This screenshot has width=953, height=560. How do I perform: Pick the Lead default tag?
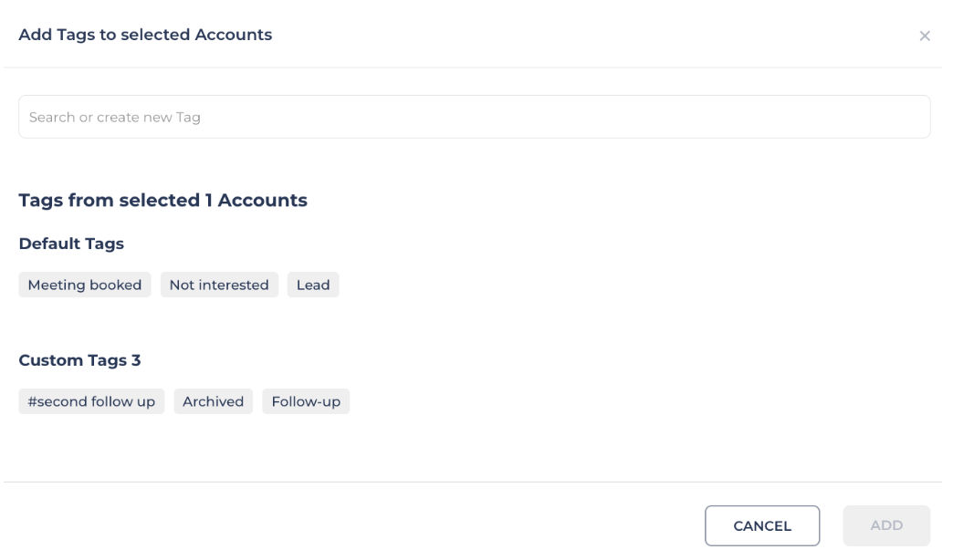[313, 285]
